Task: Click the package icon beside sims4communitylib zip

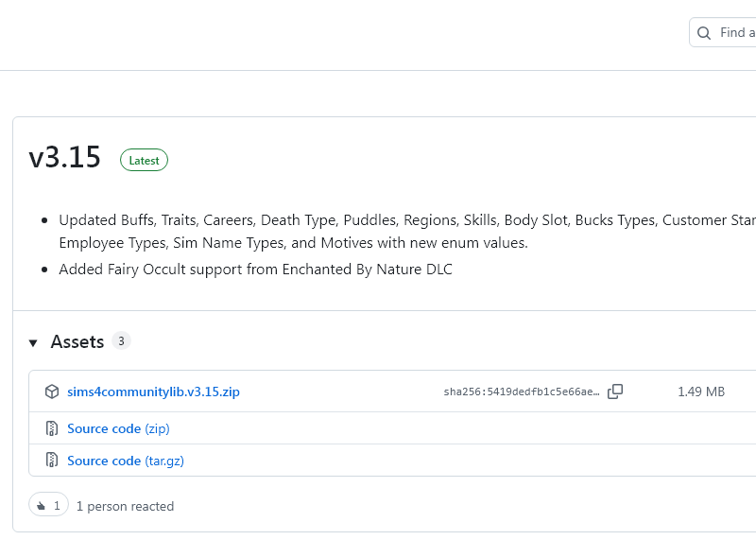Action: [x=52, y=392]
